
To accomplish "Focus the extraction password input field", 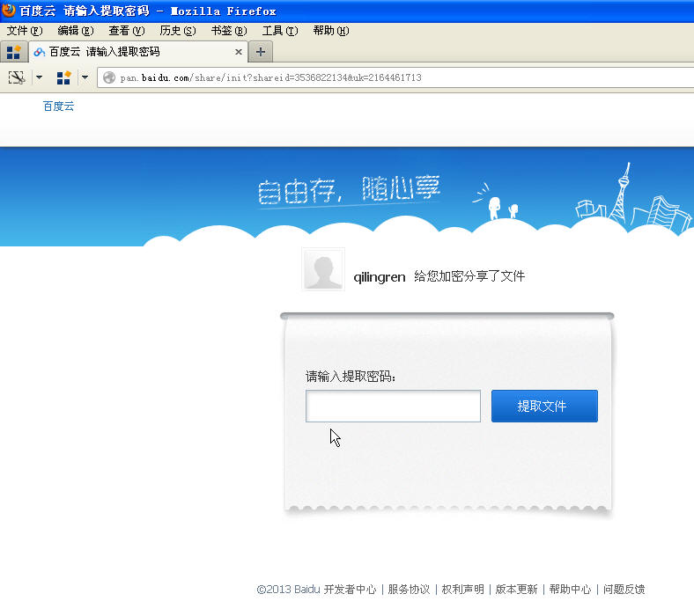I will [393, 406].
